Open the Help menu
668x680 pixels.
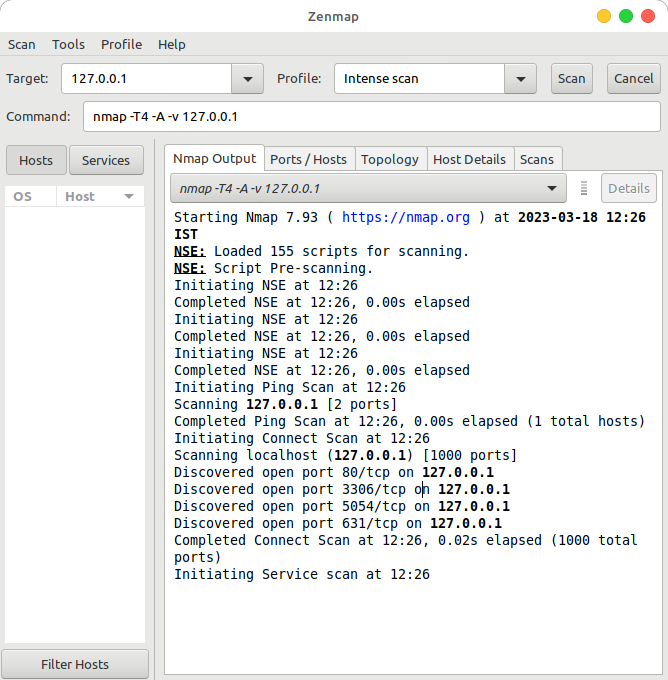point(172,44)
